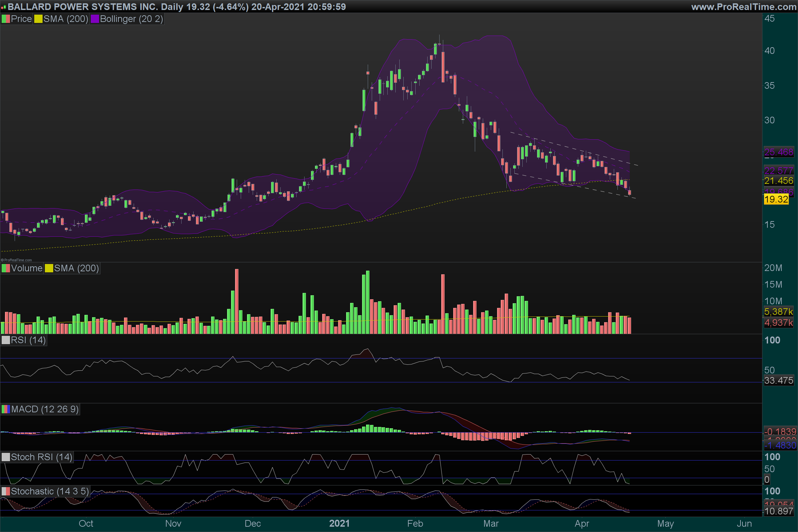Click the 21.456 SMA value tag
Image resolution: width=798 pixels, height=532 pixels.
coord(779,181)
